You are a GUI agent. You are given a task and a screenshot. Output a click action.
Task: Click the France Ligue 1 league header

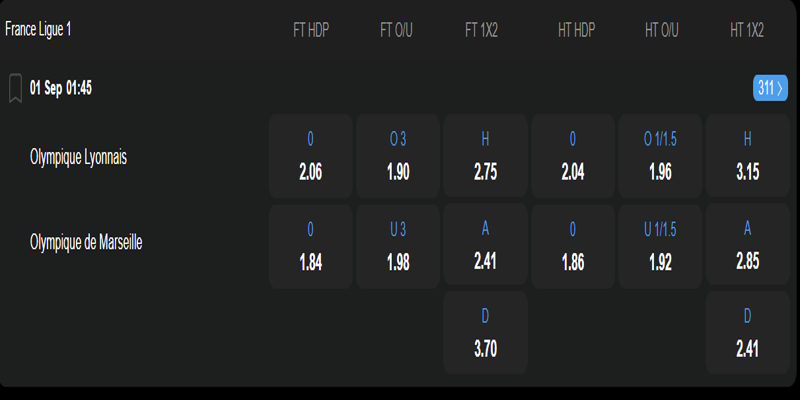click(38, 29)
